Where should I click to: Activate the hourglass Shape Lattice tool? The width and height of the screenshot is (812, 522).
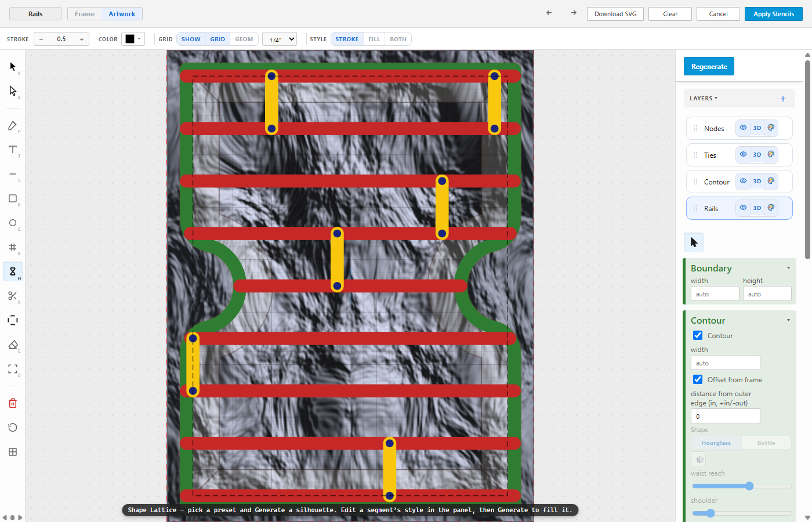[13, 271]
